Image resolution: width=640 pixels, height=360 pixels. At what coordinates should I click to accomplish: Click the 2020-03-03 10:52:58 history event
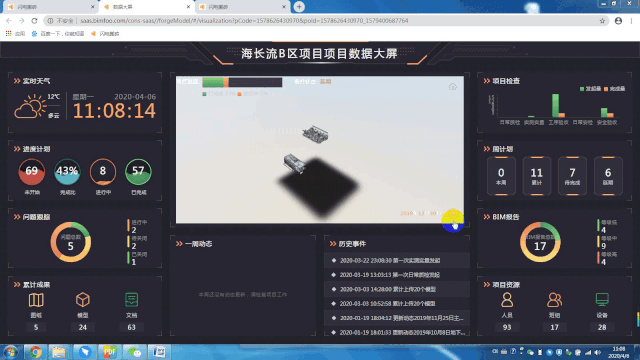[397, 303]
